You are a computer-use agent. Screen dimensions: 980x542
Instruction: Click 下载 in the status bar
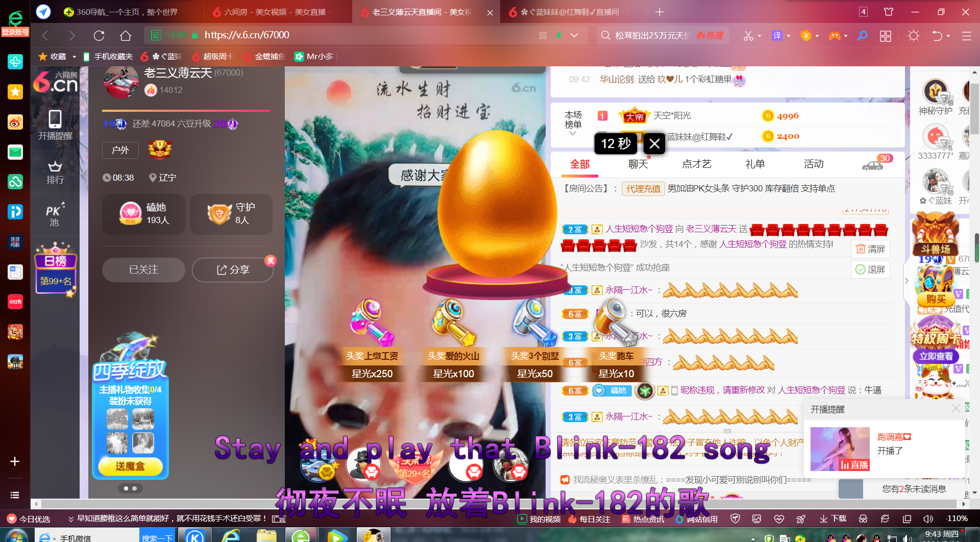[833, 519]
